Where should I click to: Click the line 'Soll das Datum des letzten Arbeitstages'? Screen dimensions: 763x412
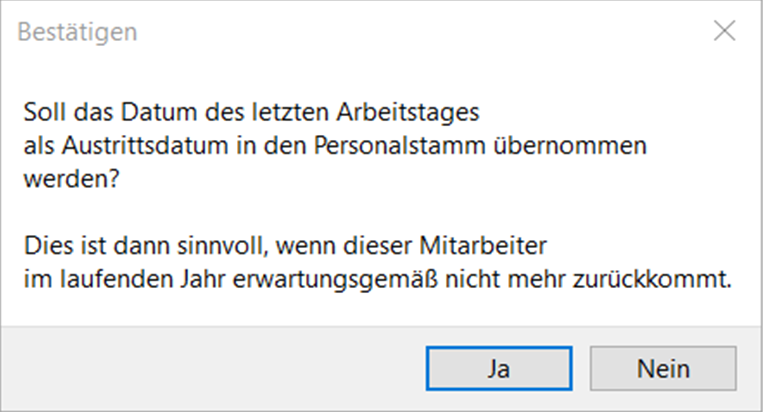252,112
